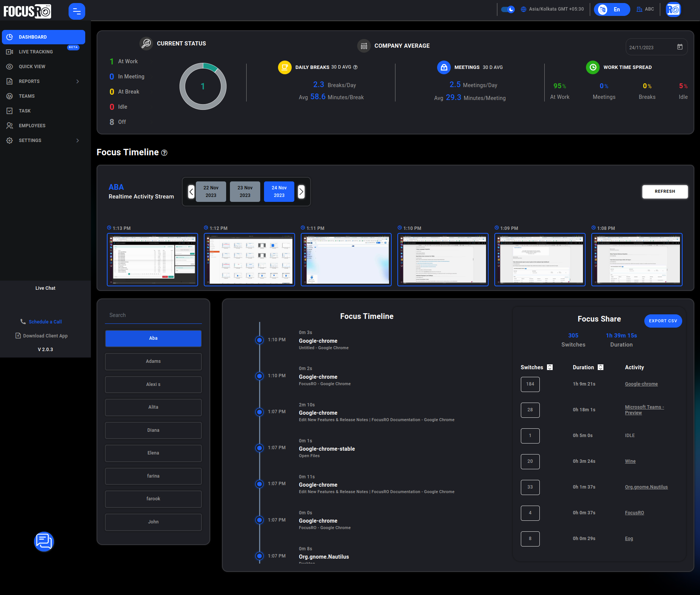Open the calendar date picker icon

pos(680,47)
